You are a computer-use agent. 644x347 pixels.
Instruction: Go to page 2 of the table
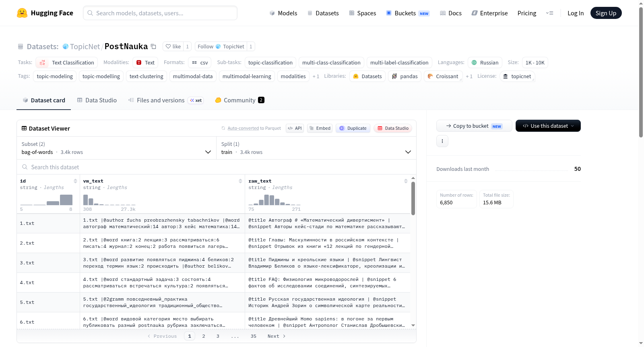204,336
